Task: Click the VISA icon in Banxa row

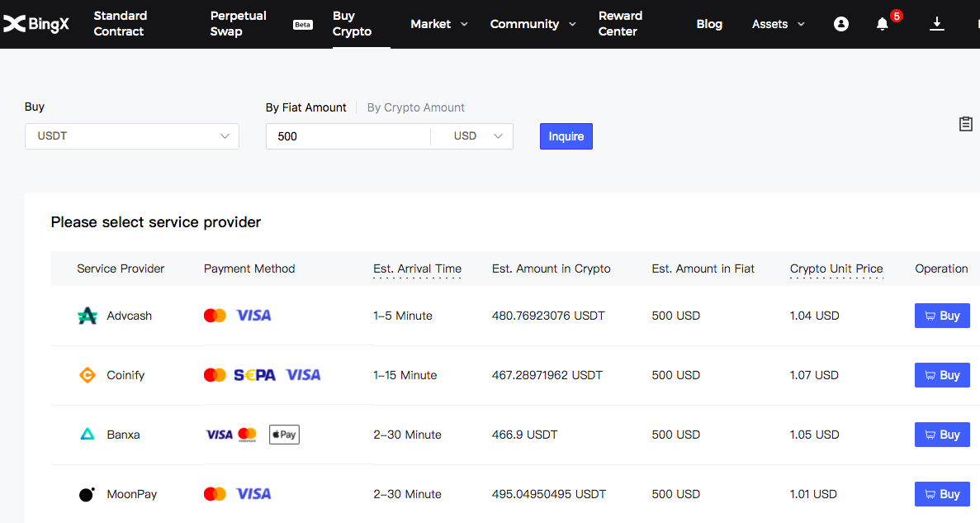Action: click(x=219, y=435)
